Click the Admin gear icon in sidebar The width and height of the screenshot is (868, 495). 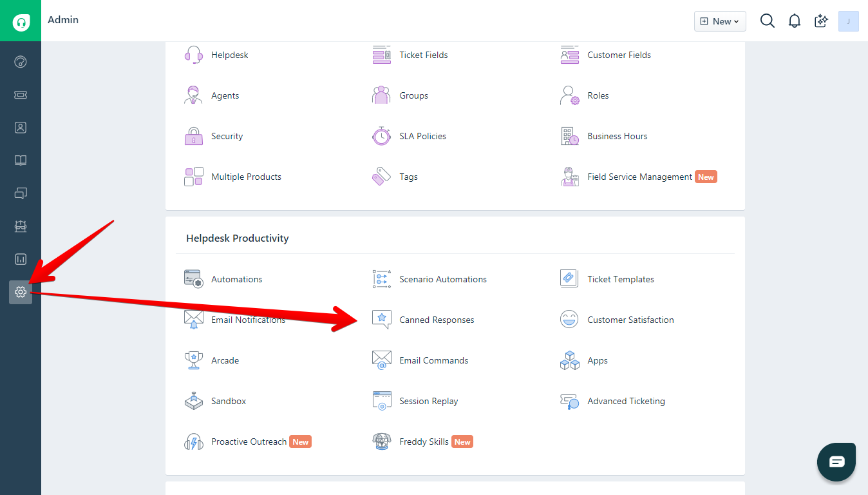click(x=21, y=292)
